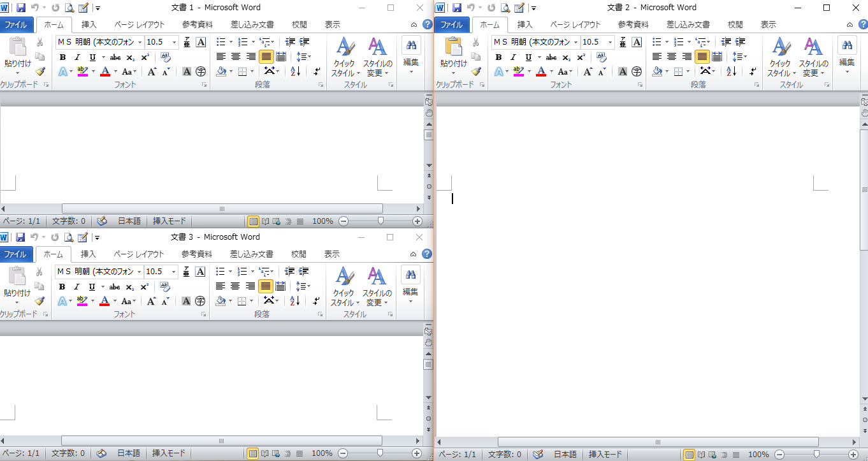This screenshot has width=868, height=461.
Task: Switch to the 挿入 tab in 文書 2
Action: pyautogui.click(x=524, y=25)
